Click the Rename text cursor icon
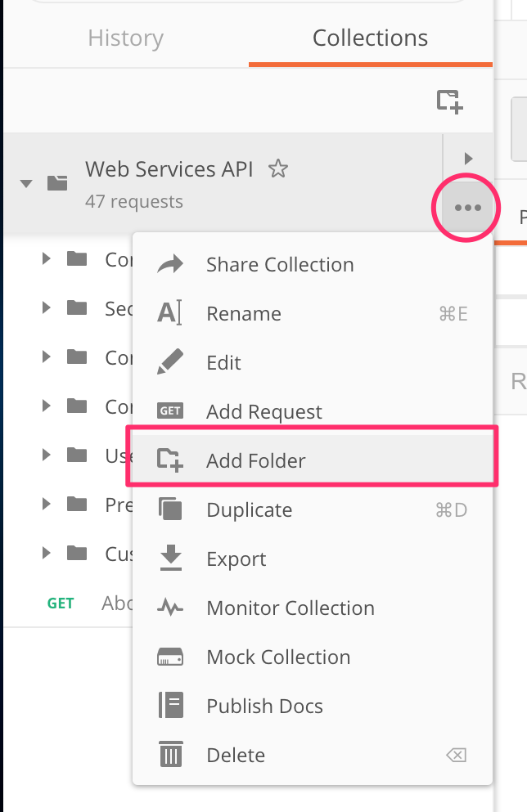 point(169,313)
